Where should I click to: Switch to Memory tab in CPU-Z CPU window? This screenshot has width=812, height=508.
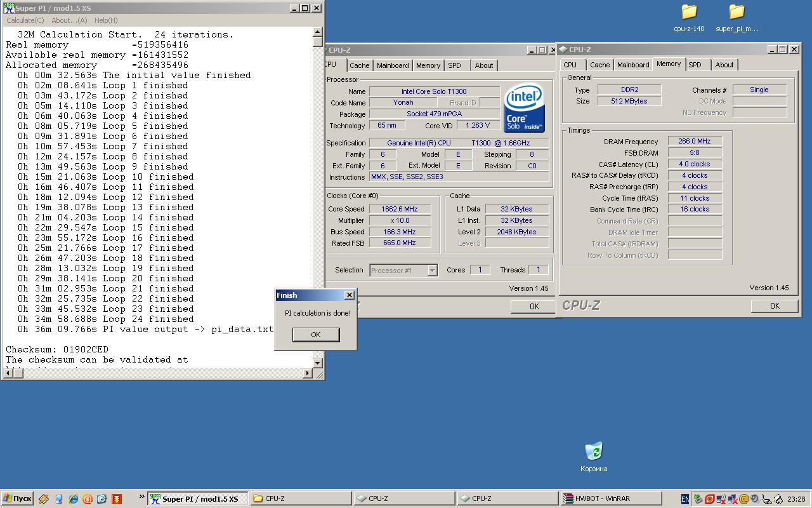(x=428, y=65)
